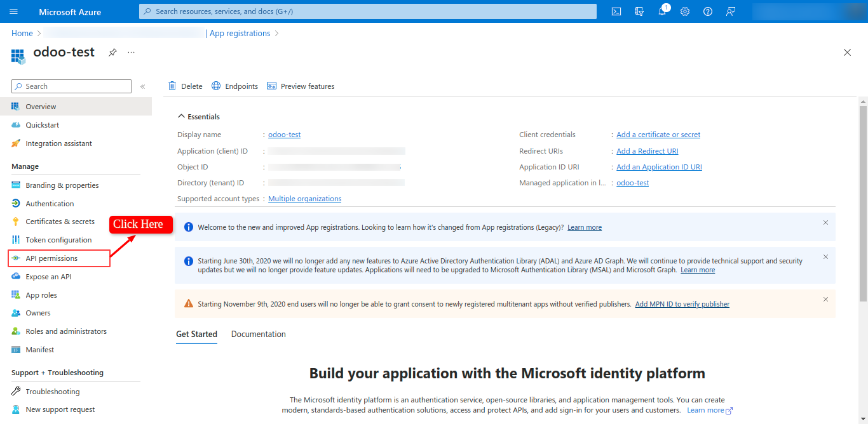Open the Help question mark icon
This screenshot has width=868, height=424.
point(708,11)
